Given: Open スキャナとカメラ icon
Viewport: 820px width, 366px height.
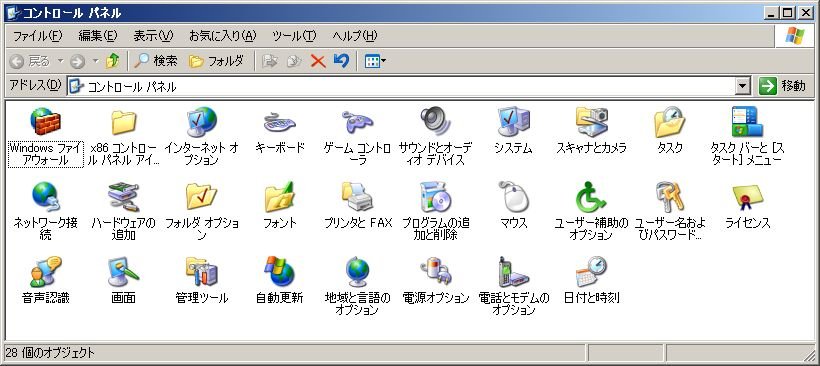Looking at the screenshot, I should [x=591, y=121].
